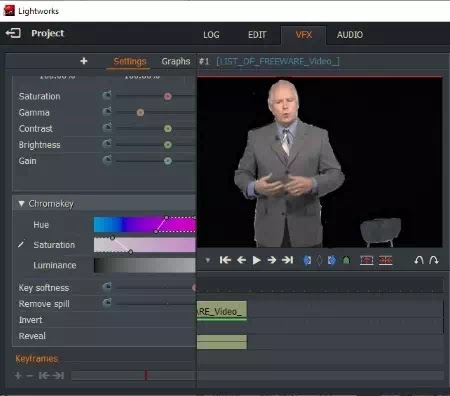Undo the last action
This screenshot has height=396, width=450.
point(419,260)
